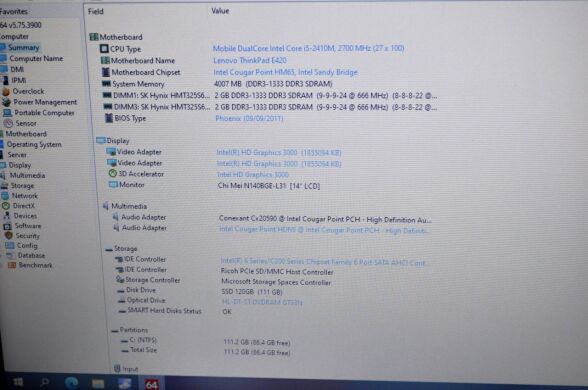
Task: Select the Storage group header
Action: click(x=122, y=249)
